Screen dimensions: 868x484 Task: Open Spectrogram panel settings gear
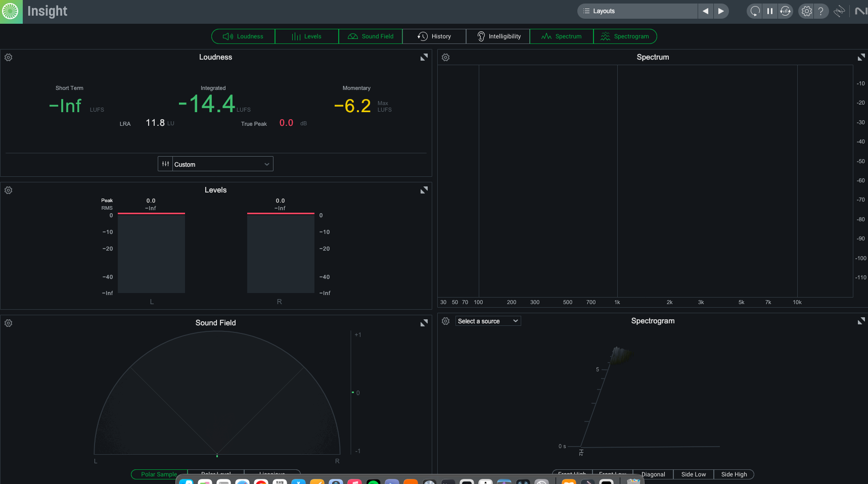tap(446, 321)
